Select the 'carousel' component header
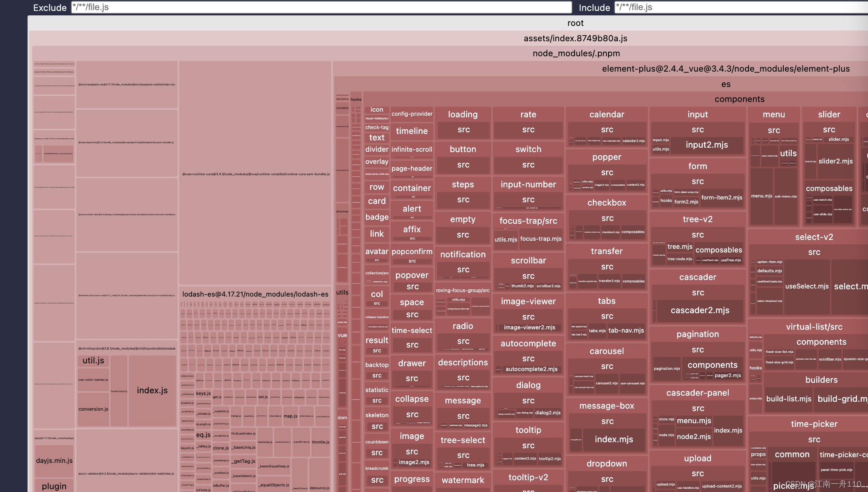 [606, 351]
